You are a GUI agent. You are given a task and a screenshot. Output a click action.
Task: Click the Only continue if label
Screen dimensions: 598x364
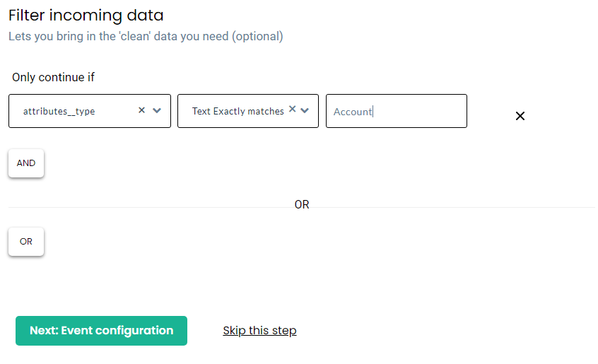coord(53,77)
